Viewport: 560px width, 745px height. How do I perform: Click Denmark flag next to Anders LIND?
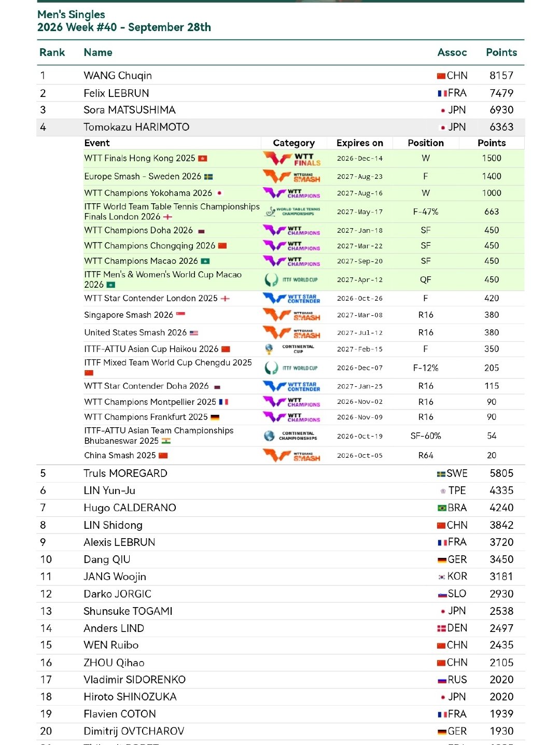pyautogui.click(x=442, y=628)
